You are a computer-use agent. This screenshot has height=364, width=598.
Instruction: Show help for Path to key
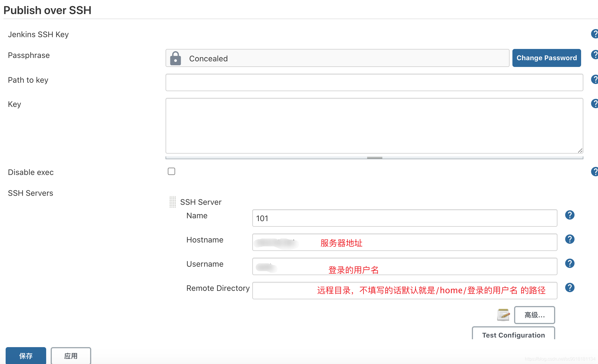point(595,79)
